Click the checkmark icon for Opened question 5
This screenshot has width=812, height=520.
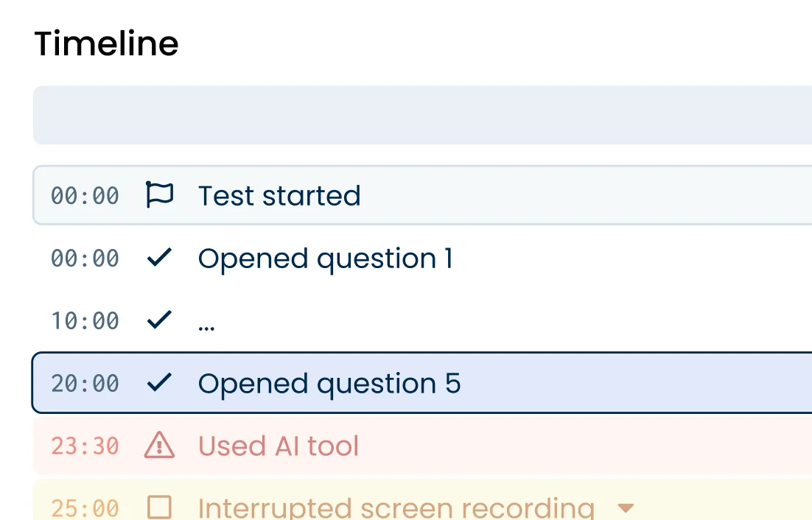click(159, 383)
